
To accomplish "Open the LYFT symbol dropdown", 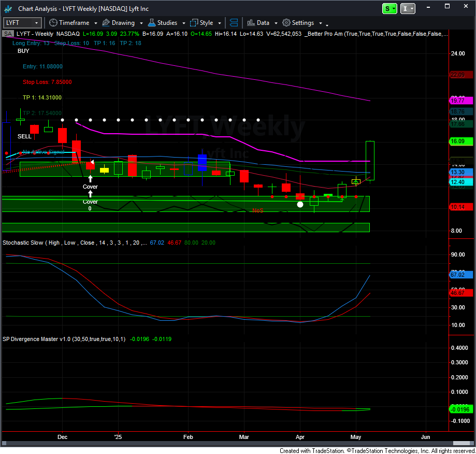I will [37, 23].
